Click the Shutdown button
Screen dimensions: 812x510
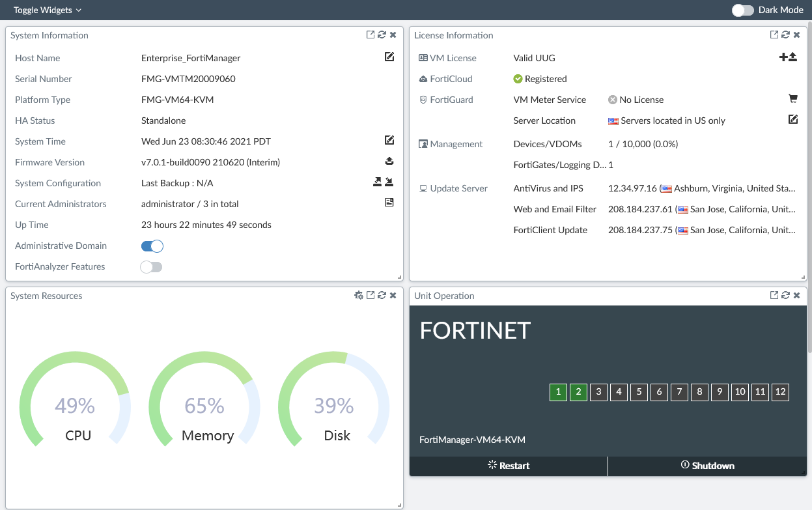[x=707, y=465]
